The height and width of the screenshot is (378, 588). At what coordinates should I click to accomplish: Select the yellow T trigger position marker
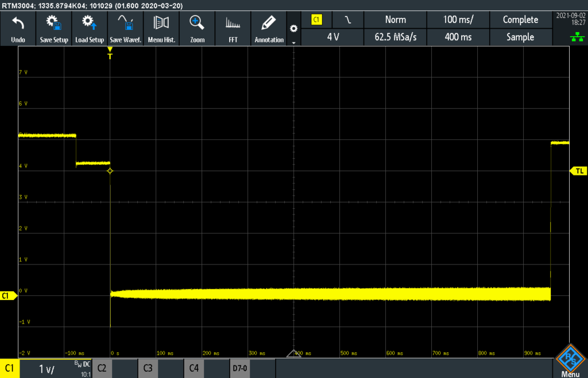110,53
